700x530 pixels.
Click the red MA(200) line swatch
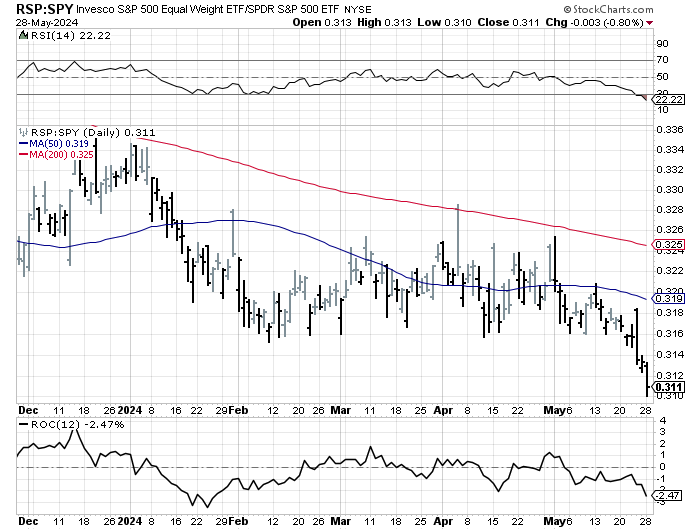coord(23,154)
